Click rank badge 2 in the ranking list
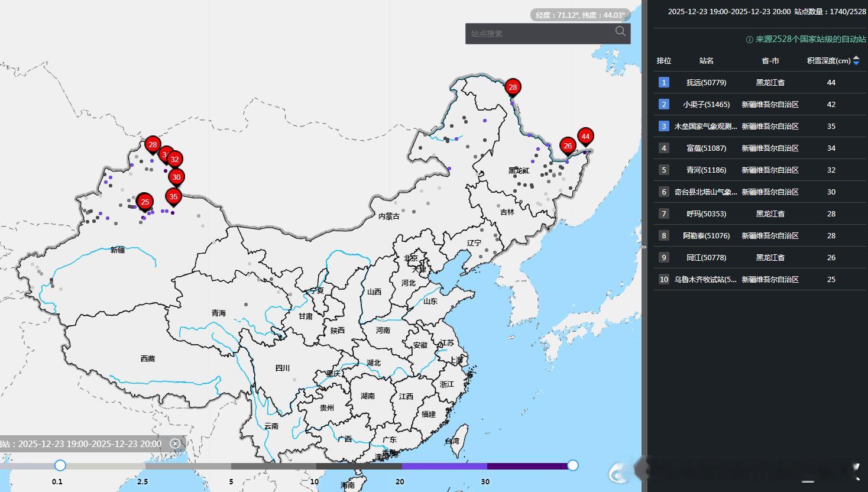The image size is (868, 492). coord(664,105)
